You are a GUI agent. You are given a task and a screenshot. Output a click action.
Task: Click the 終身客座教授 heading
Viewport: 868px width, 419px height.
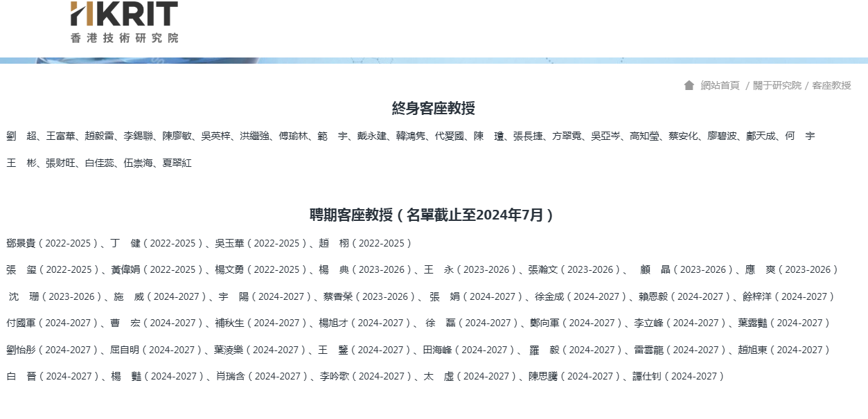(x=434, y=108)
